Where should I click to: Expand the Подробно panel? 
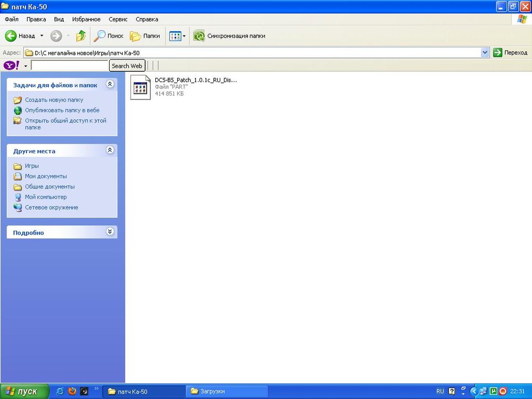[110, 231]
